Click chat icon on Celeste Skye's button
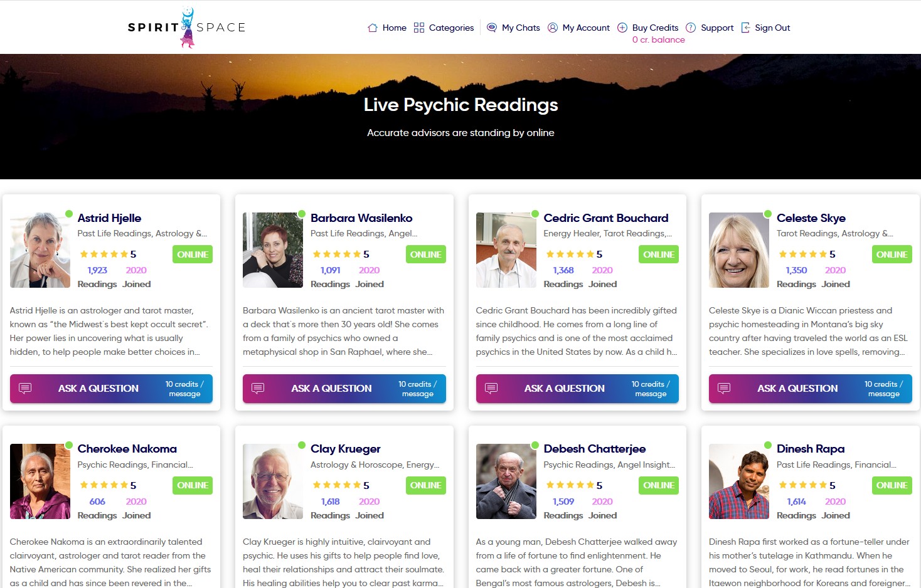921x588 pixels. 724,389
